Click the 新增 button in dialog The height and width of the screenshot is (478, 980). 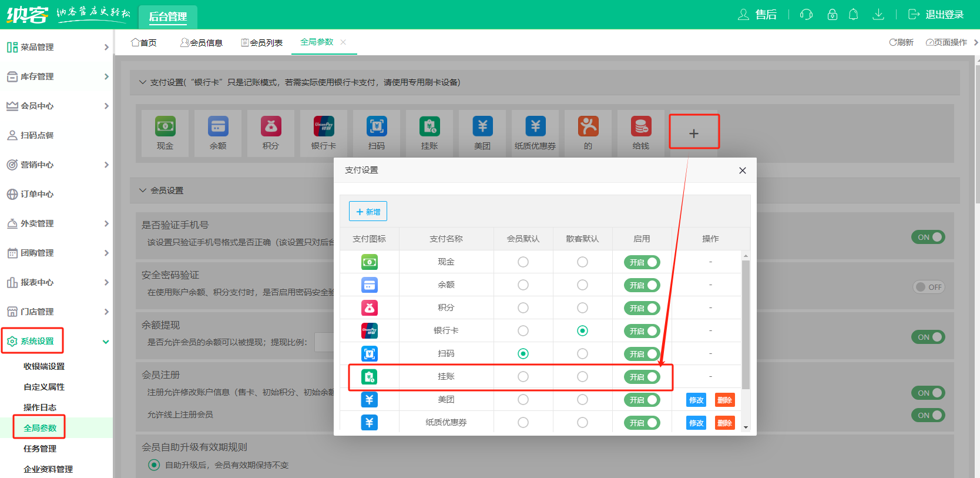368,211
